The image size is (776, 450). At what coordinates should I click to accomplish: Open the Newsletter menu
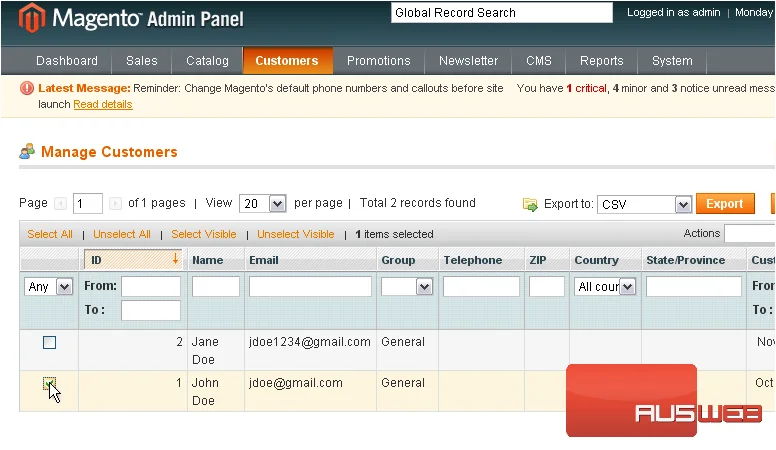(468, 61)
